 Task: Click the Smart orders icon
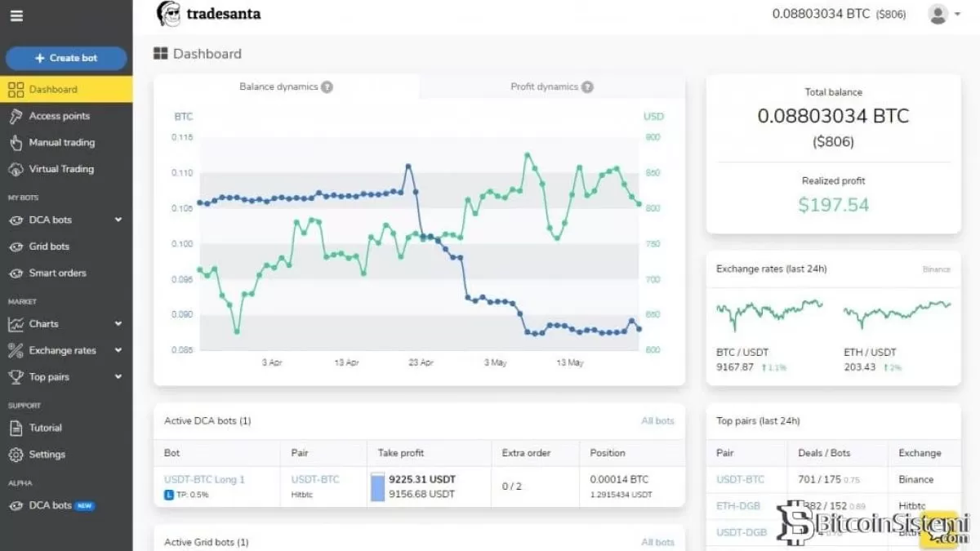tap(16, 273)
